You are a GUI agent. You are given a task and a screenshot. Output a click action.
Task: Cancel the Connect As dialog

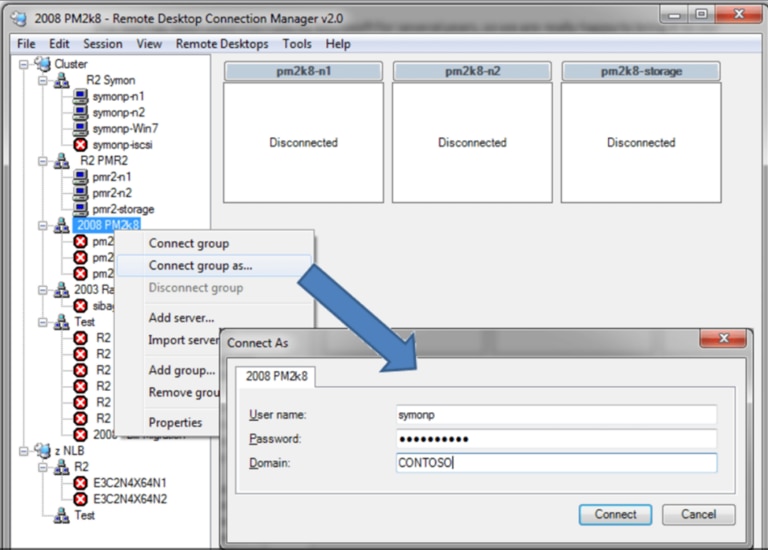[698, 514]
